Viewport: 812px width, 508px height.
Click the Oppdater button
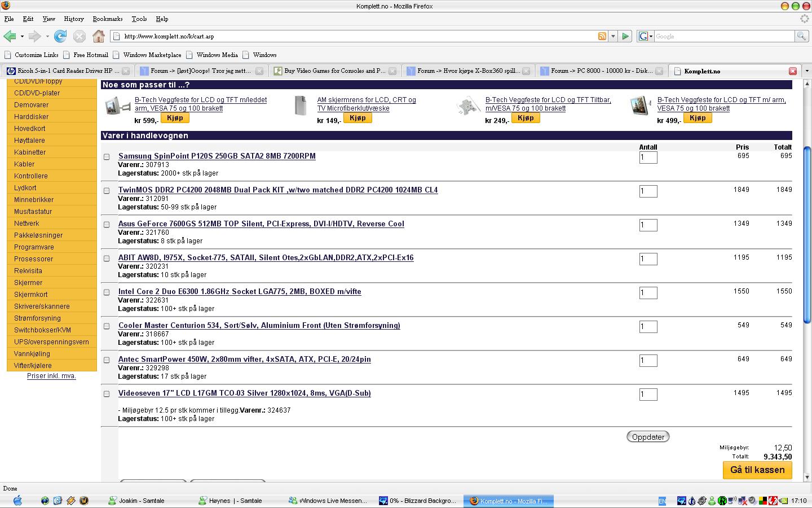pyautogui.click(x=648, y=437)
